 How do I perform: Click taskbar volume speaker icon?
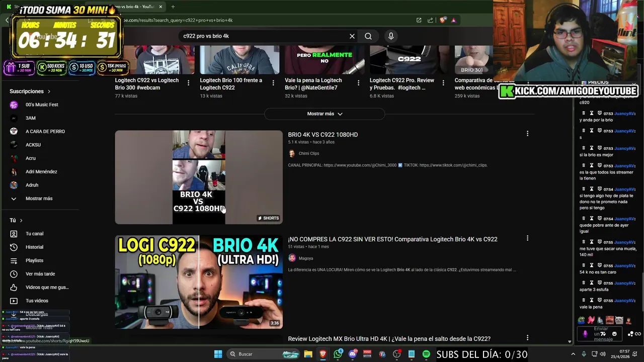tap(603, 354)
